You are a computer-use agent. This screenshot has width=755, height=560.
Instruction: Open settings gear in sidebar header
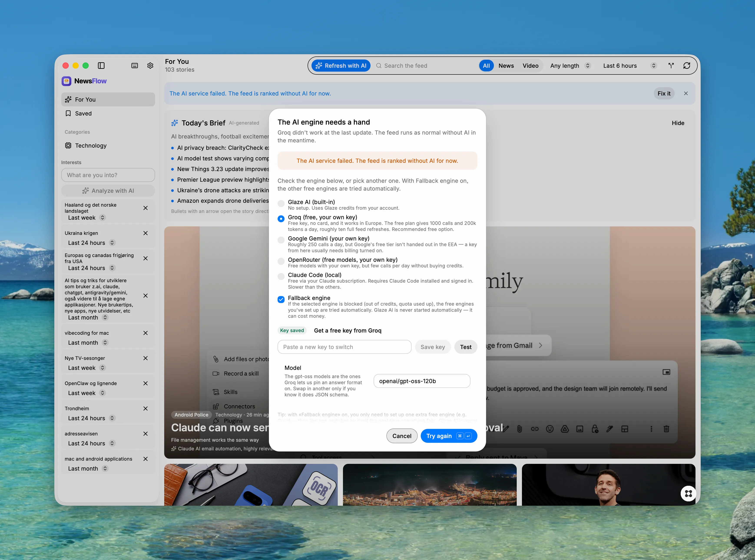click(x=150, y=65)
